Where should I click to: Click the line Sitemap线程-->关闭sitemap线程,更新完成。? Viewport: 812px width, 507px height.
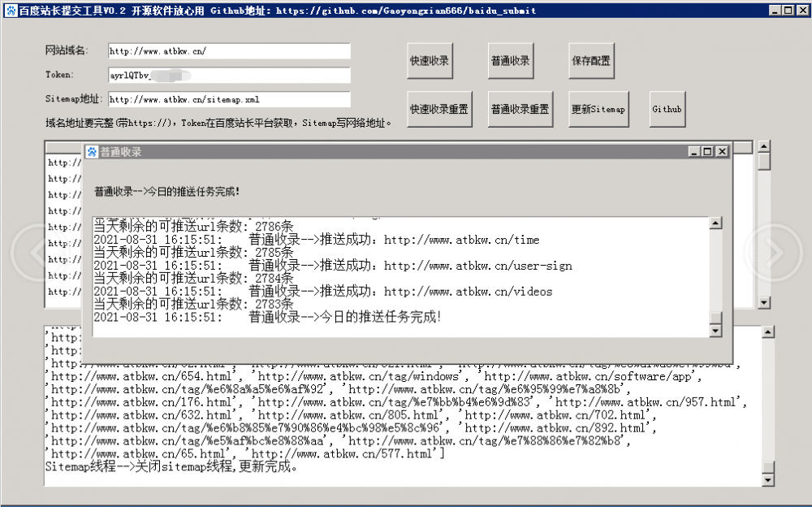tap(171, 466)
